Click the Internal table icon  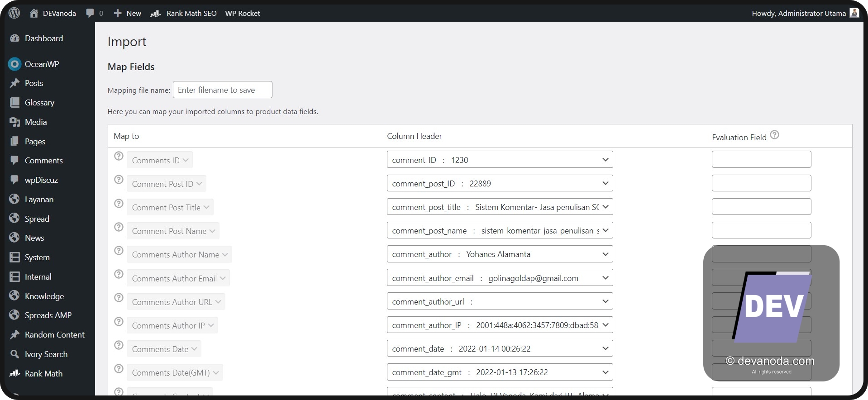click(15, 277)
